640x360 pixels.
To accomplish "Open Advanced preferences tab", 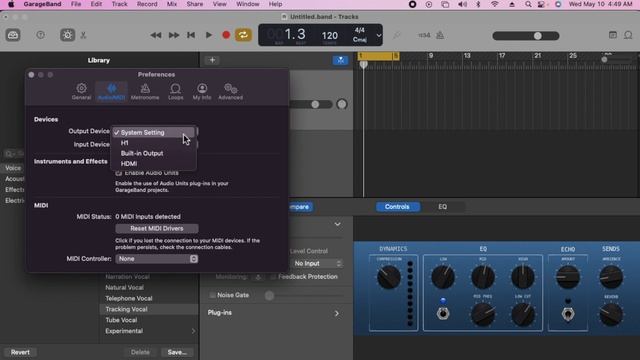I will point(230,91).
